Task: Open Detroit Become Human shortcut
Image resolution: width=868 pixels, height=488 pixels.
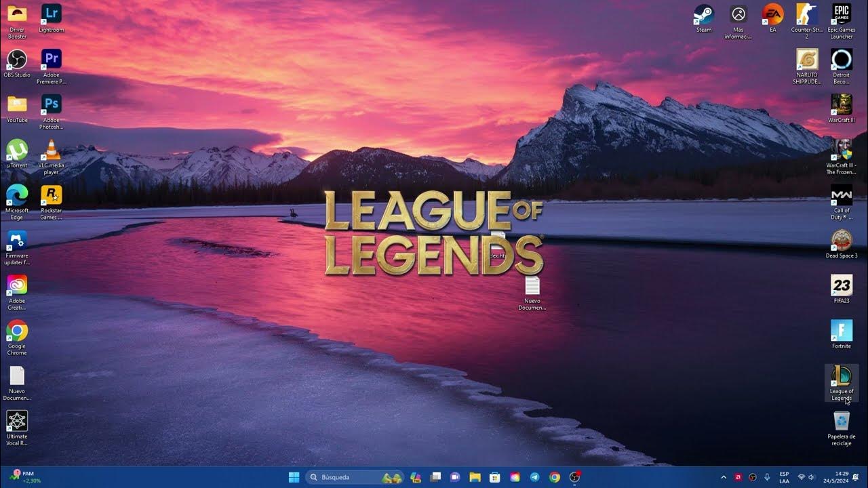Action: point(842,66)
